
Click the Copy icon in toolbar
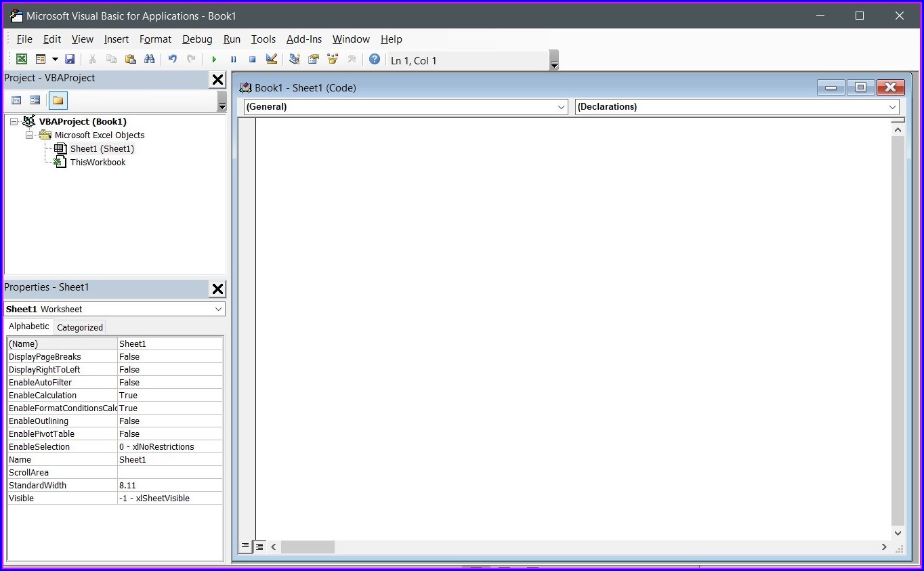click(112, 60)
